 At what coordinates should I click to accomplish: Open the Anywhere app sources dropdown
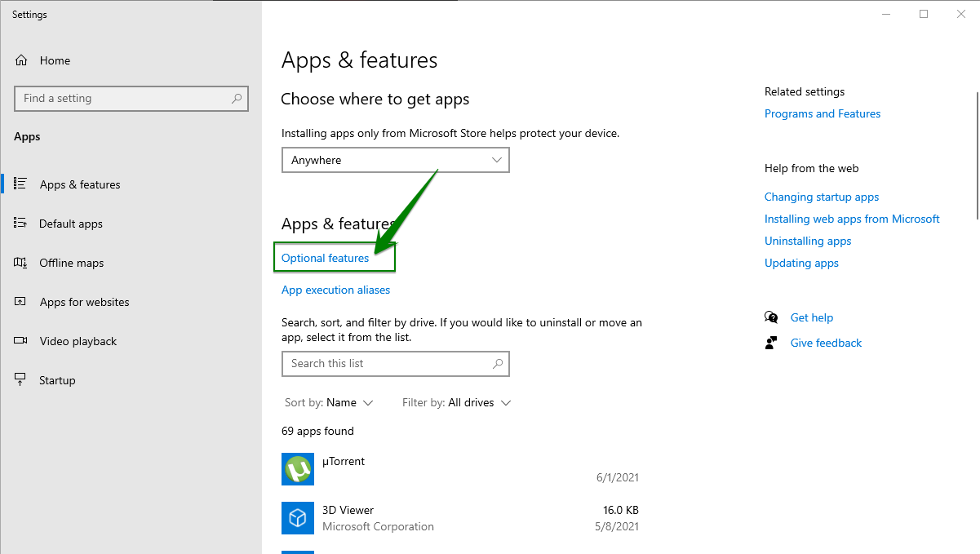(x=395, y=160)
